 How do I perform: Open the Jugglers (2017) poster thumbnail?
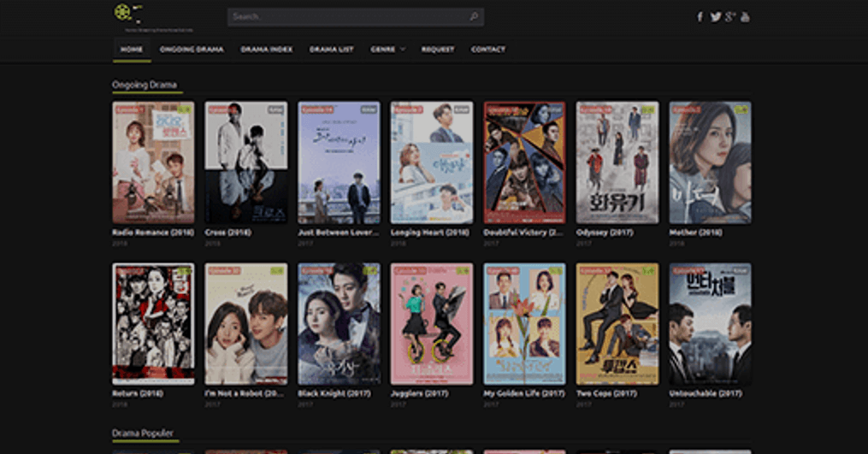[x=432, y=324]
